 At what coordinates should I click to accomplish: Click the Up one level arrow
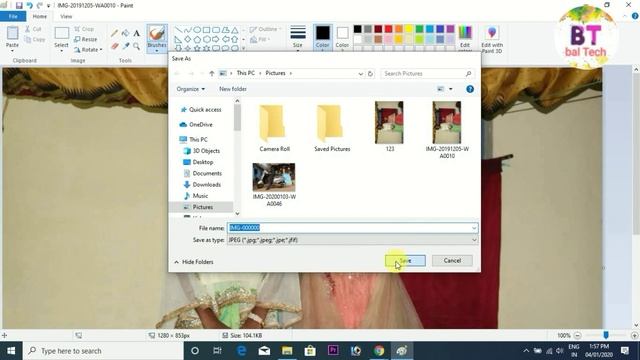[211, 73]
